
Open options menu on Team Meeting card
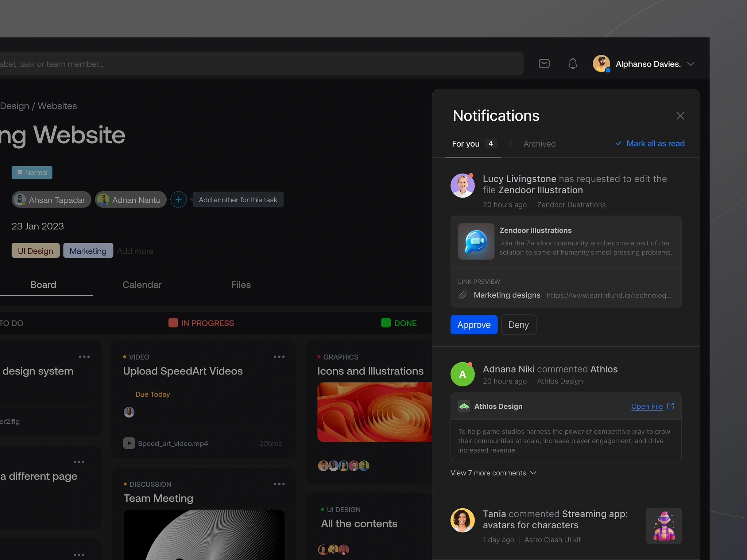[279, 484]
